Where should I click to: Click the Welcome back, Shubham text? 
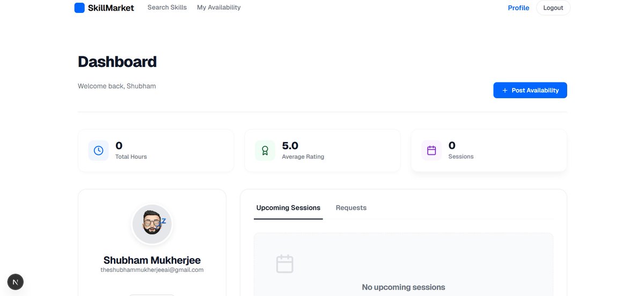(x=117, y=86)
